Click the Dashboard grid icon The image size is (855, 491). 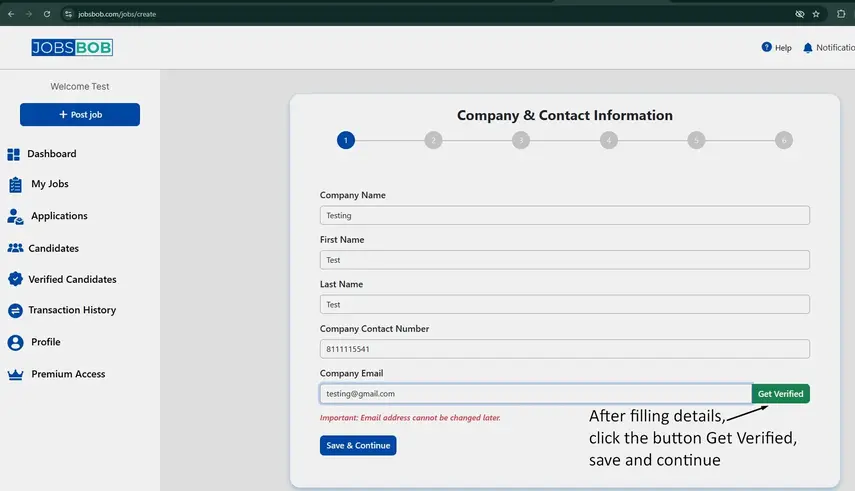click(14, 154)
